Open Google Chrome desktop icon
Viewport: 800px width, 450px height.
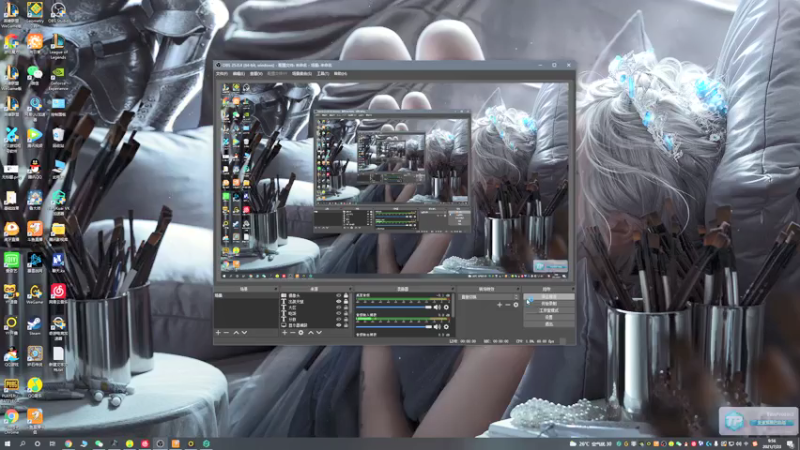(x=11, y=420)
